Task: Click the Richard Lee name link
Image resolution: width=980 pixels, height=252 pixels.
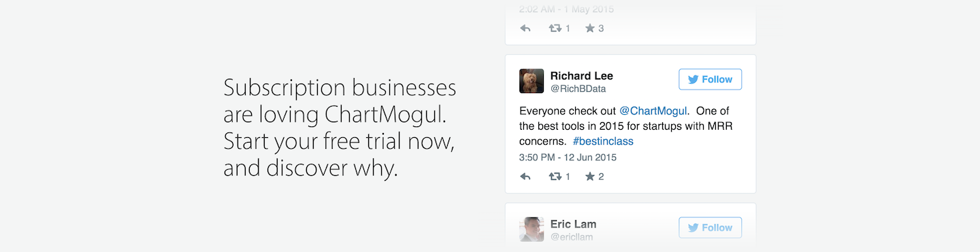Action: tap(581, 75)
